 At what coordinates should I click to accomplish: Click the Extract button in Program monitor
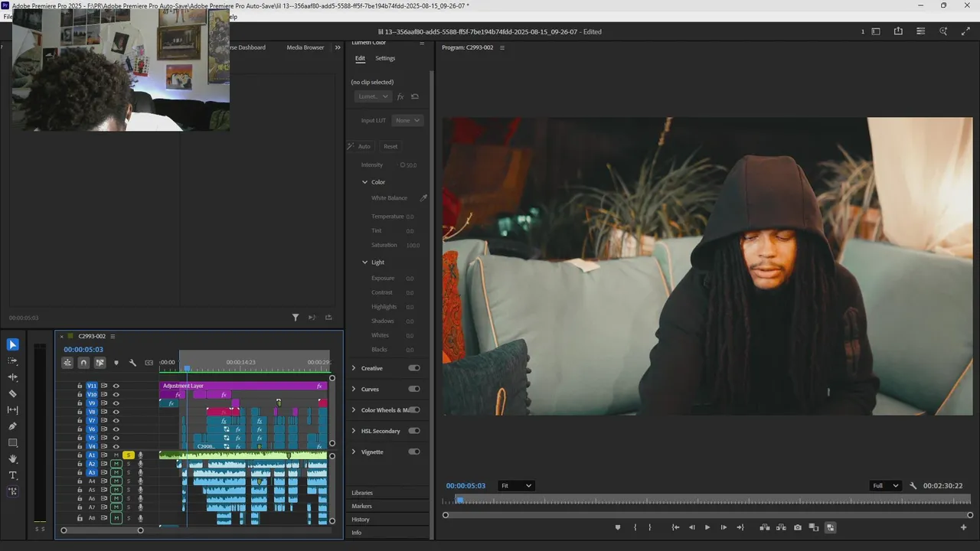pyautogui.click(x=781, y=527)
